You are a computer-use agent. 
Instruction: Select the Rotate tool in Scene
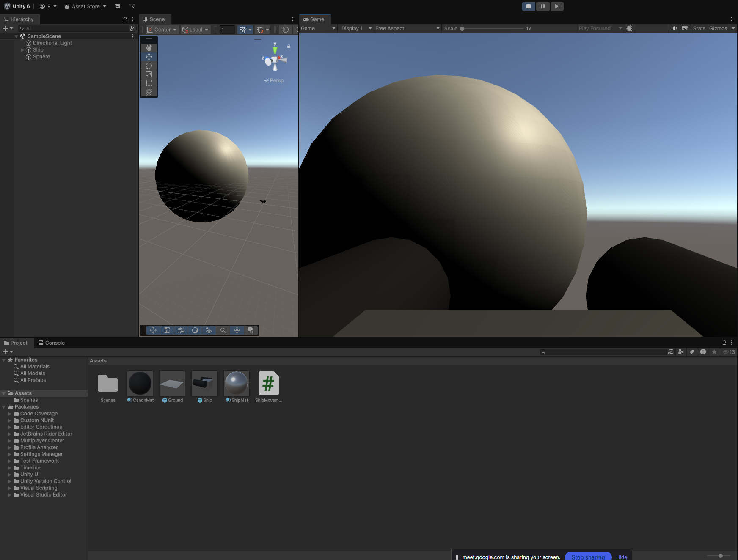coord(149,66)
